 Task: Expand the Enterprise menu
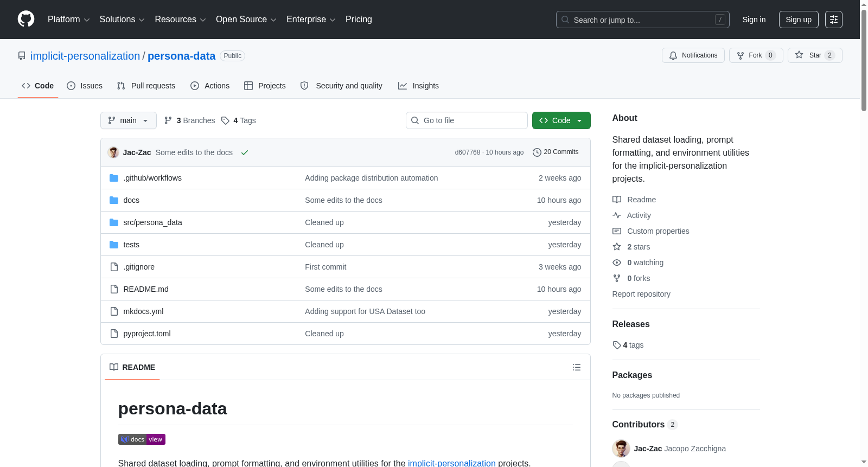311,20
